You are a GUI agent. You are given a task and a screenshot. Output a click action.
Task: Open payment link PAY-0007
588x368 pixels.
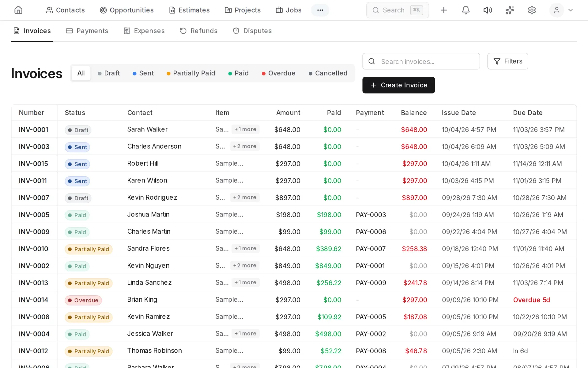point(371,249)
